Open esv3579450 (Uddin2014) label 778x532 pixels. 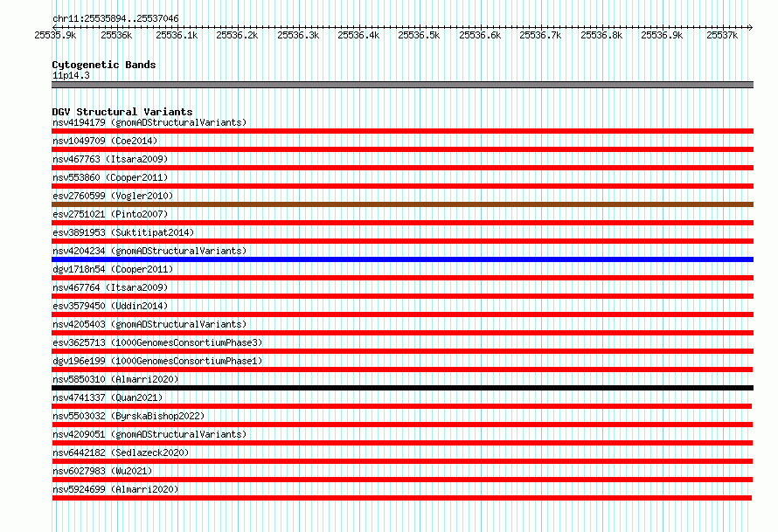pos(110,306)
